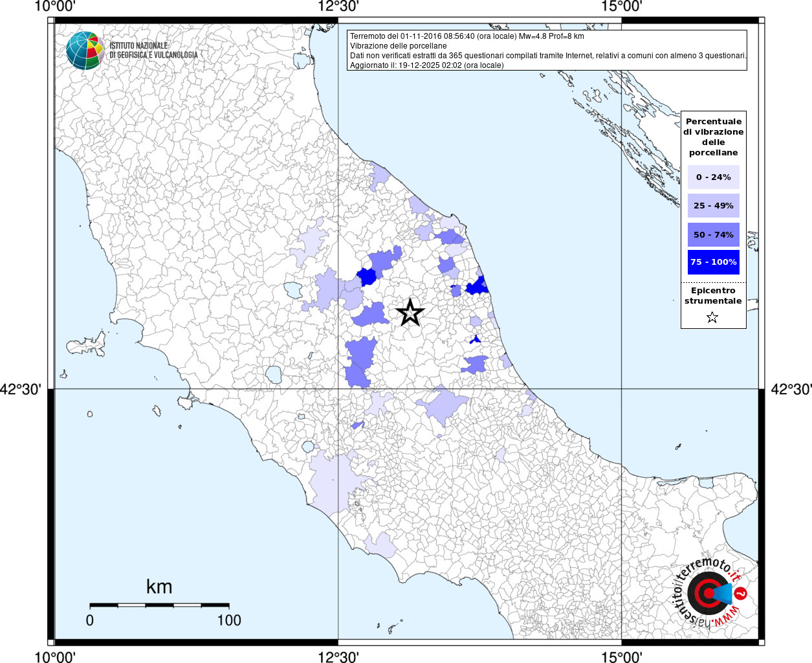Select the 50 - 74% legend swatch
The width and height of the screenshot is (812, 663).
[713, 234]
